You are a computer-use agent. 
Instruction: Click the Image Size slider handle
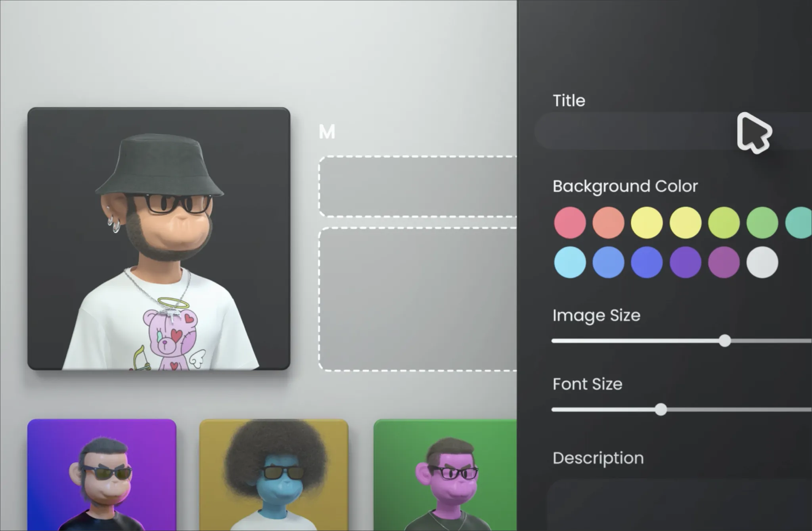click(x=725, y=341)
